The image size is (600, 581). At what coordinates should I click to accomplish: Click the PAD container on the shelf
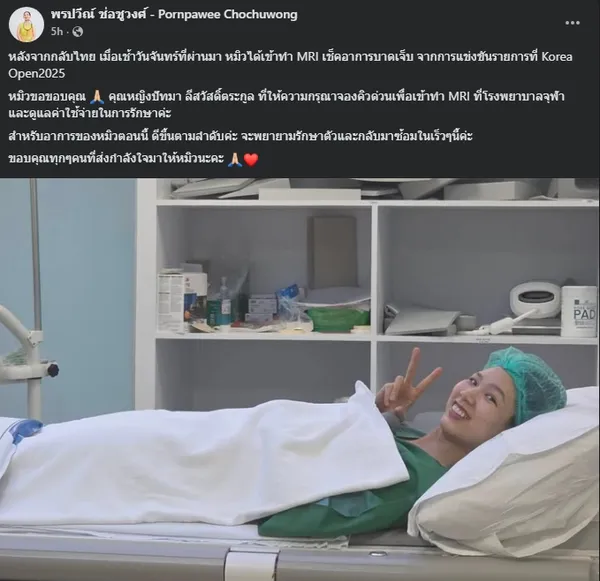pos(580,311)
